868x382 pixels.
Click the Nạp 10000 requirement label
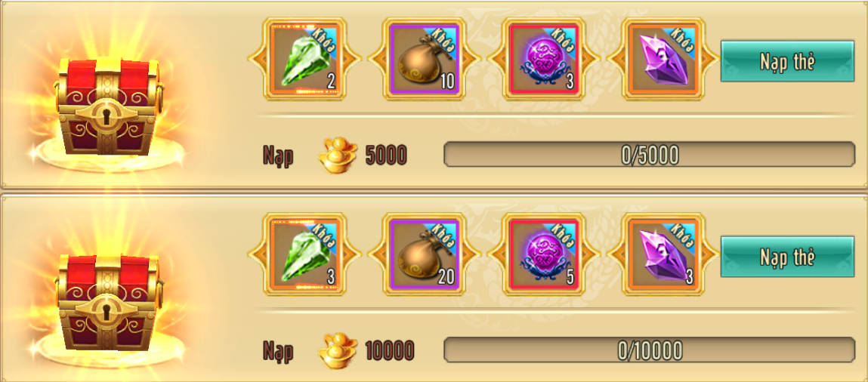coord(338,350)
